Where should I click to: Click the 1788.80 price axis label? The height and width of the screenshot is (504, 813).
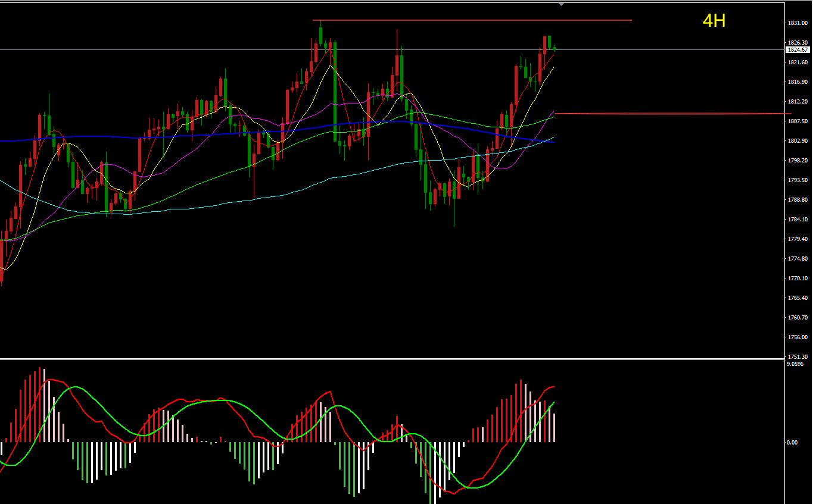(798, 200)
